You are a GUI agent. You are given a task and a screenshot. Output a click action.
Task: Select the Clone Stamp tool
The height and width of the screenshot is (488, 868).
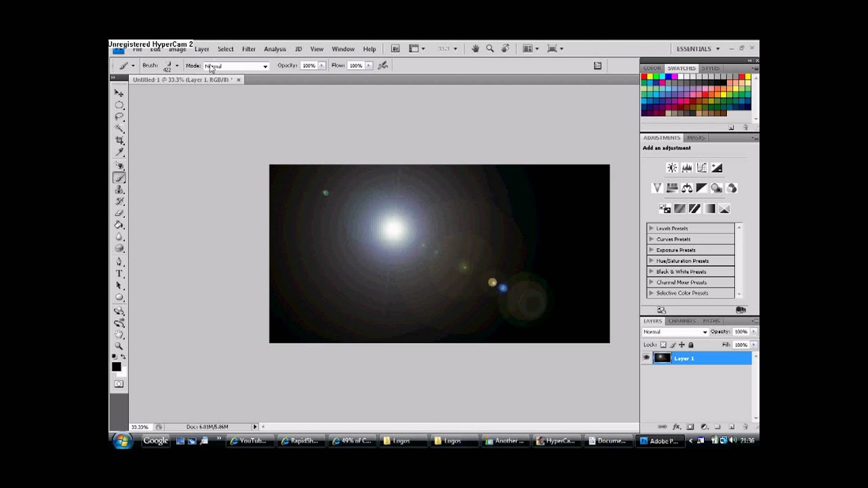point(119,190)
